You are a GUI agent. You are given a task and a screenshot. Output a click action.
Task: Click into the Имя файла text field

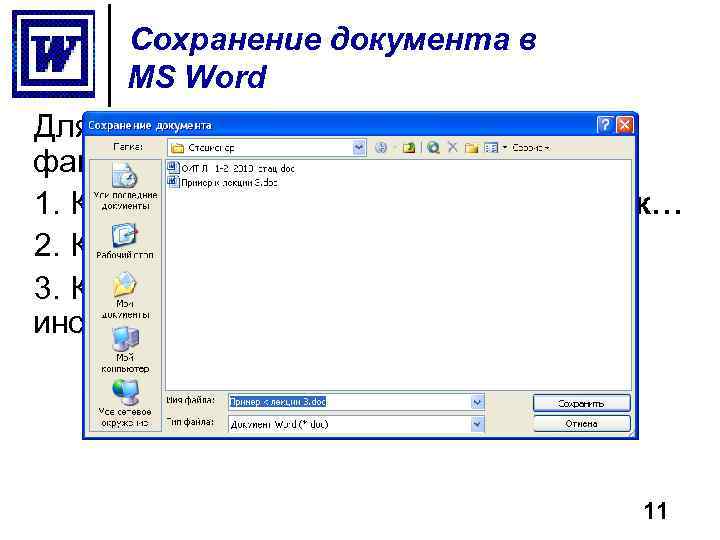(x=350, y=402)
